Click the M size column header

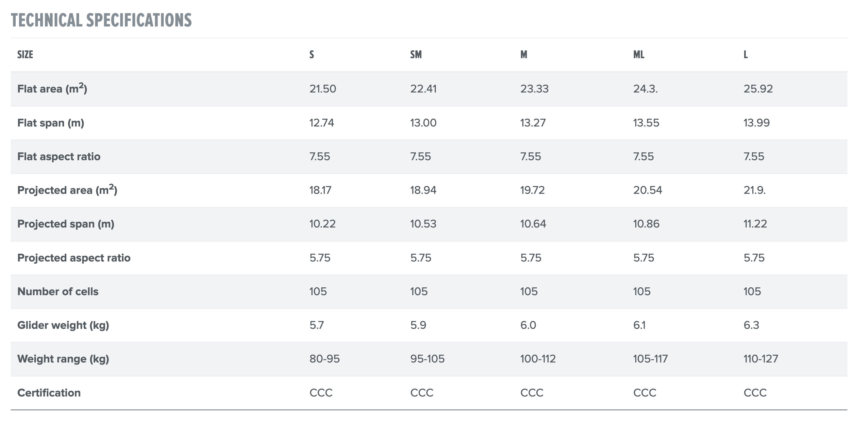point(524,55)
